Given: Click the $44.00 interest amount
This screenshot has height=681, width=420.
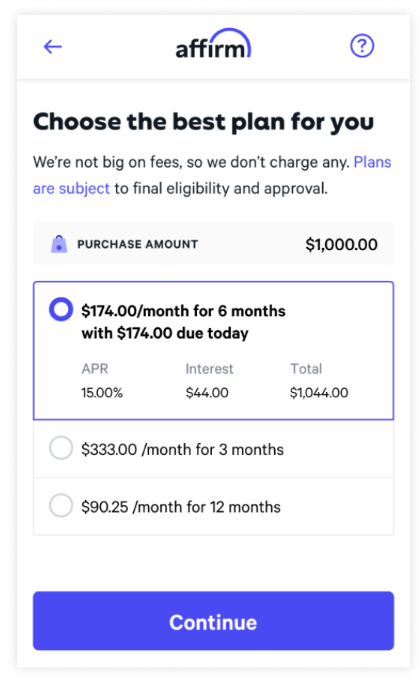Looking at the screenshot, I should (207, 393).
